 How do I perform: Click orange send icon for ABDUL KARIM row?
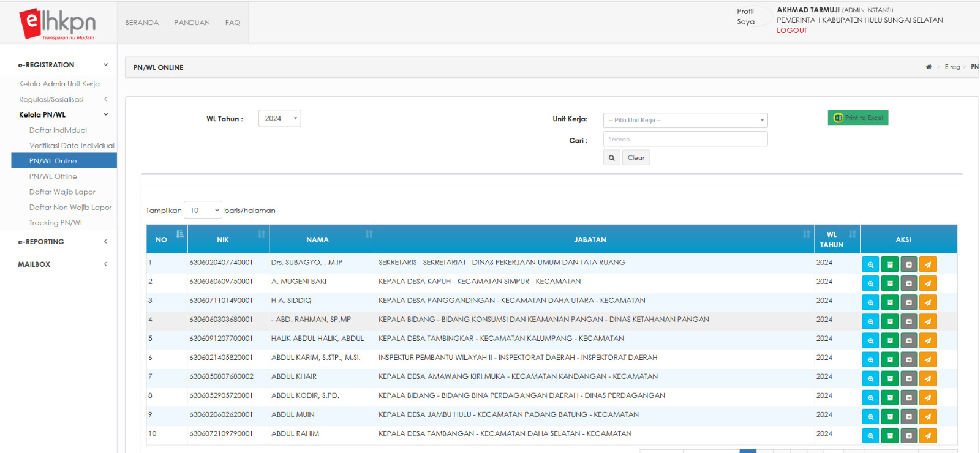click(928, 359)
